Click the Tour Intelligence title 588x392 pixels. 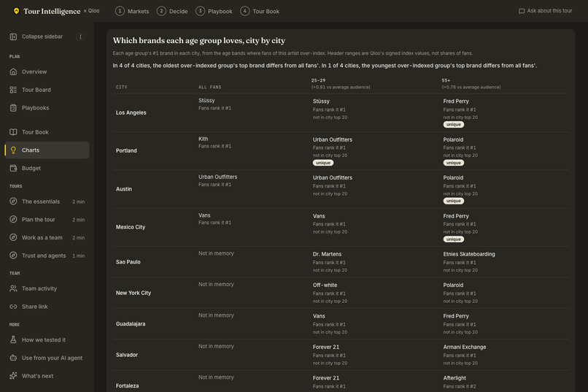[x=52, y=11]
